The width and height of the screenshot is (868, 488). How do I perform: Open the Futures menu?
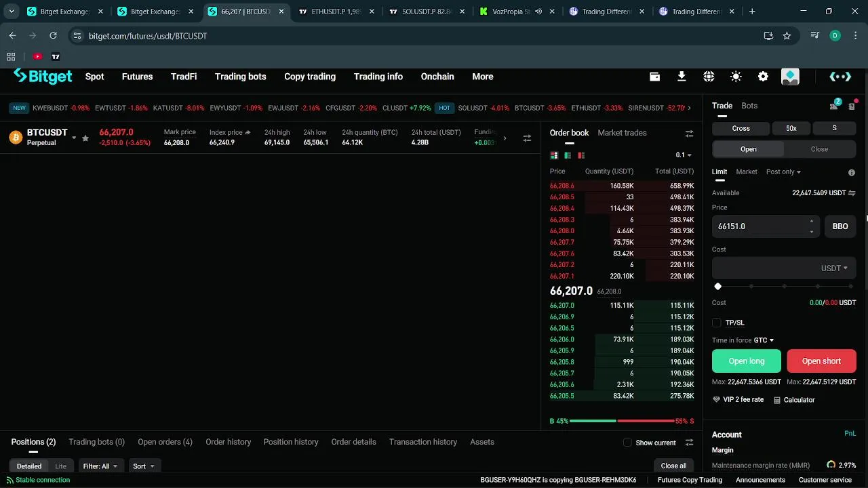137,77
